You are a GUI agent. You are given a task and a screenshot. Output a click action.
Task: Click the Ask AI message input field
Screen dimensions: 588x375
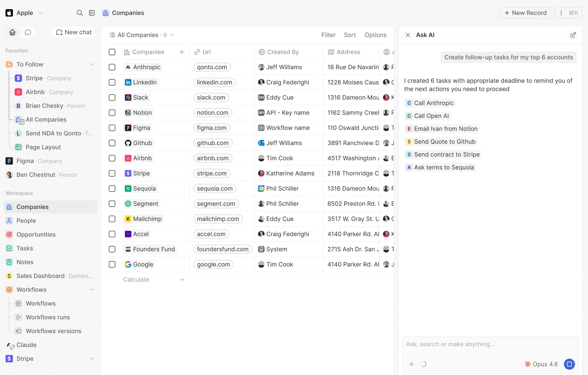pos(490,344)
